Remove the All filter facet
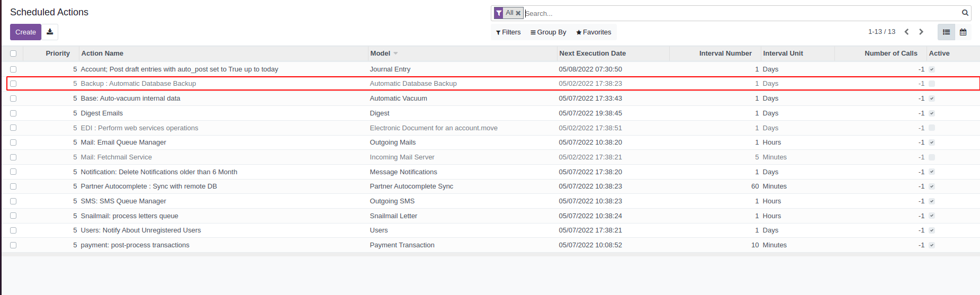 518,13
